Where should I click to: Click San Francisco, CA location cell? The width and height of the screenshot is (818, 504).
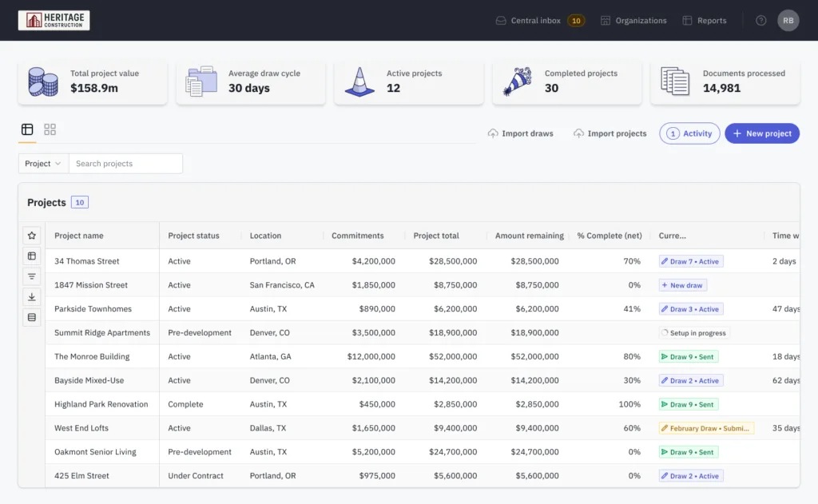click(x=282, y=285)
